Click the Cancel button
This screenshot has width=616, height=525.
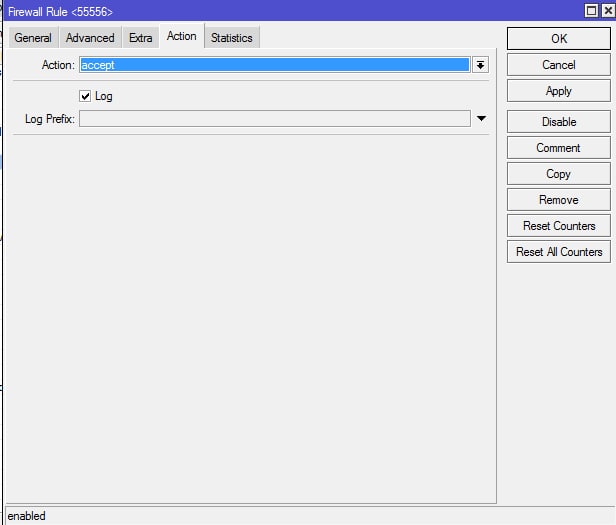pyautogui.click(x=559, y=65)
